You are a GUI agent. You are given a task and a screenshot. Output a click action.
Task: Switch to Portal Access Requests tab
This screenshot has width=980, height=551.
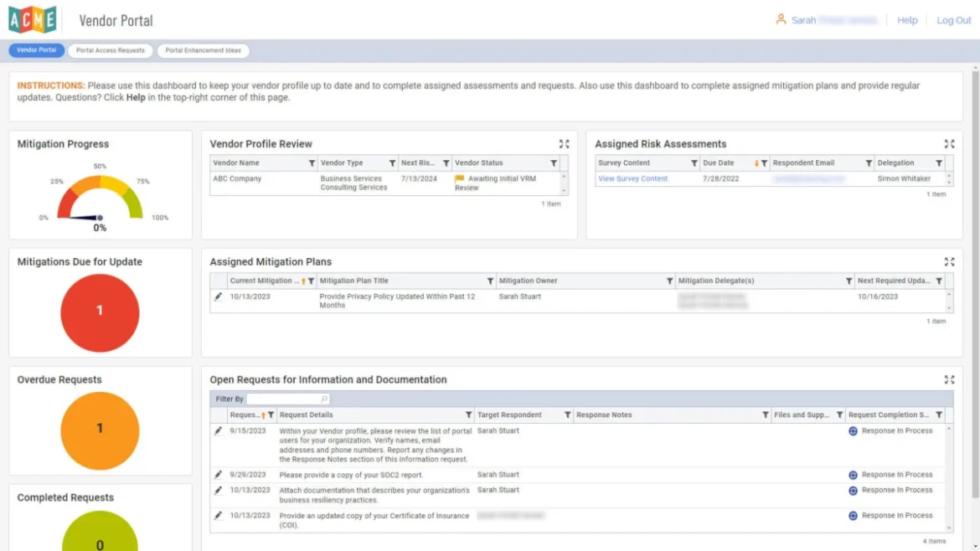[x=111, y=50]
